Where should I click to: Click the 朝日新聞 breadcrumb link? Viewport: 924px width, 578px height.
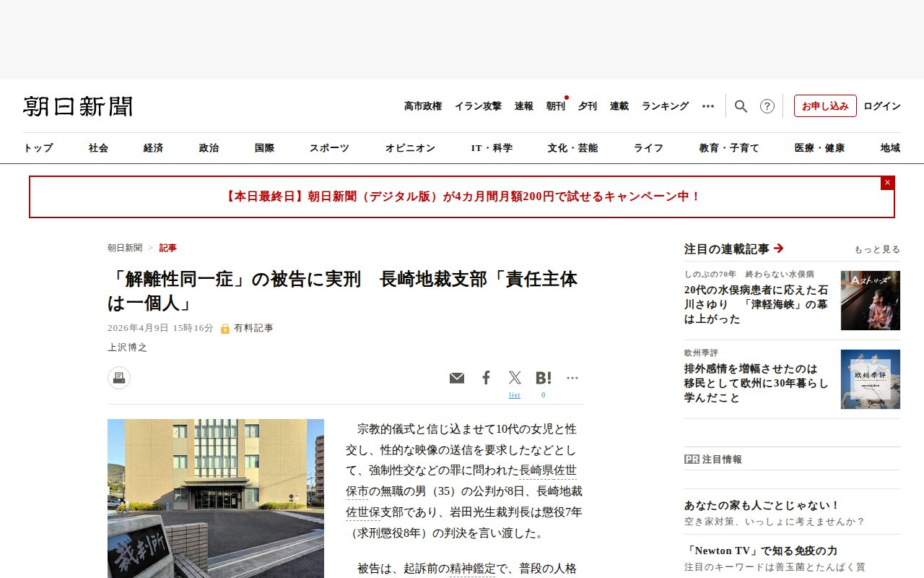click(125, 248)
